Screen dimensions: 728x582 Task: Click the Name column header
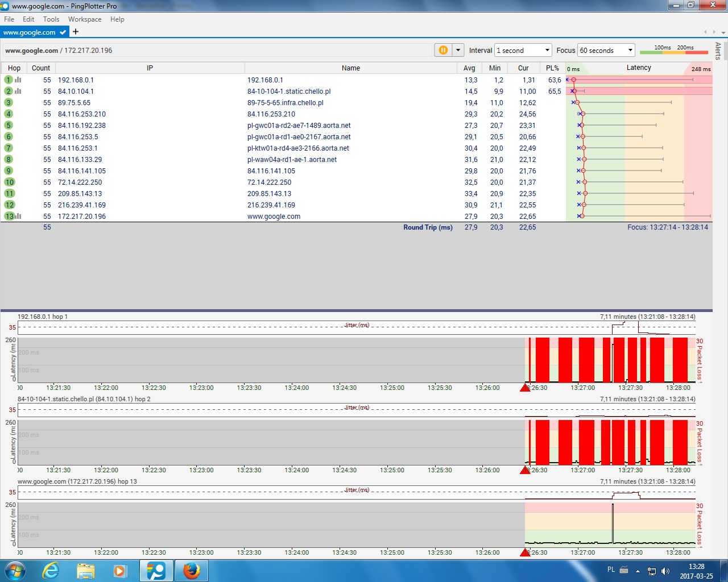tap(351, 68)
